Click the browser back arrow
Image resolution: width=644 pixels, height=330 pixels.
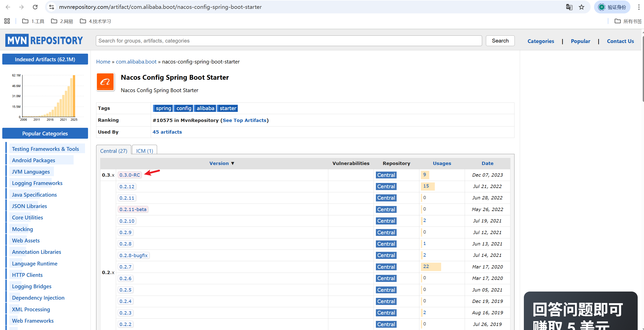(x=8, y=7)
